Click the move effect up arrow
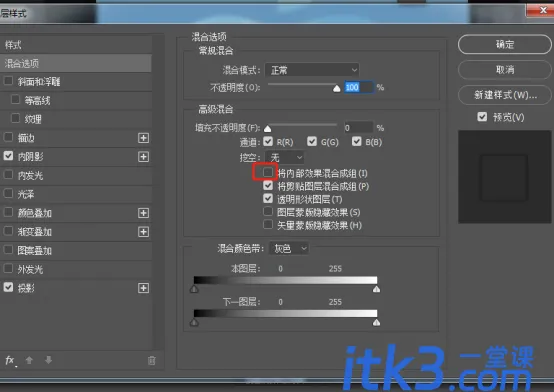Screen dimensions: 554x392 click(29, 360)
